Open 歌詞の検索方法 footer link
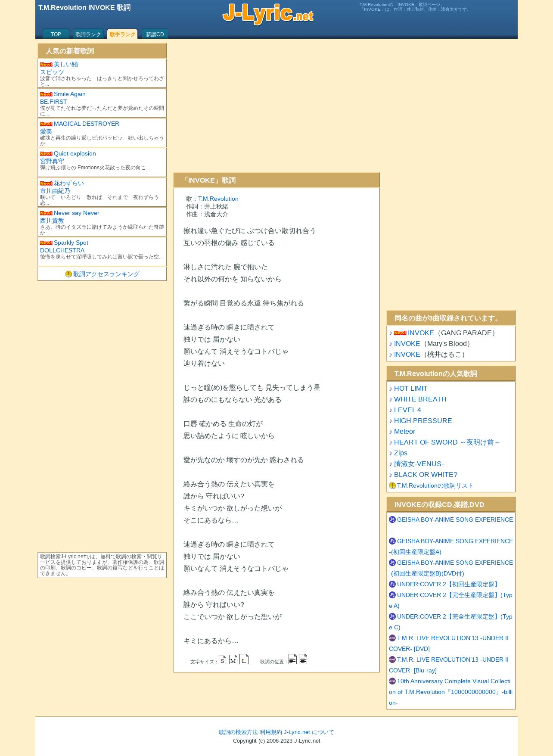Screen dimensions: 553x756 tap(238, 732)
